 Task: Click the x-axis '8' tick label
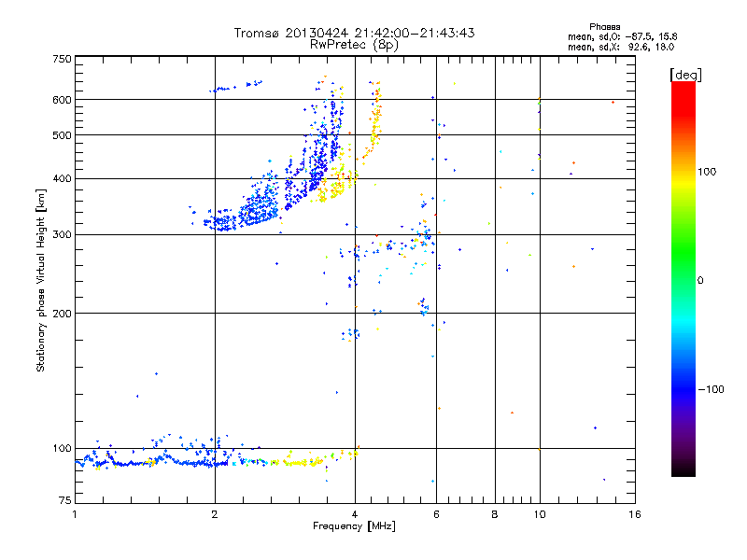[495, 514]
